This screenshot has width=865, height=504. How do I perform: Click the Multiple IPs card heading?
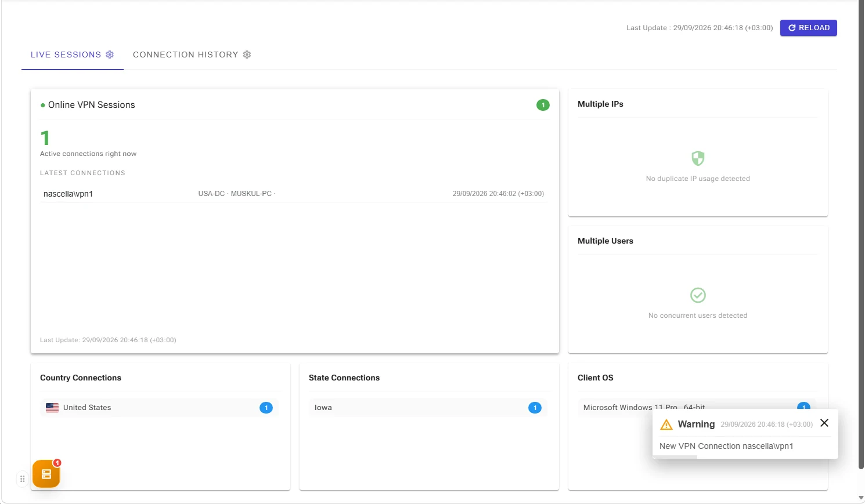(x=600, y=104)
